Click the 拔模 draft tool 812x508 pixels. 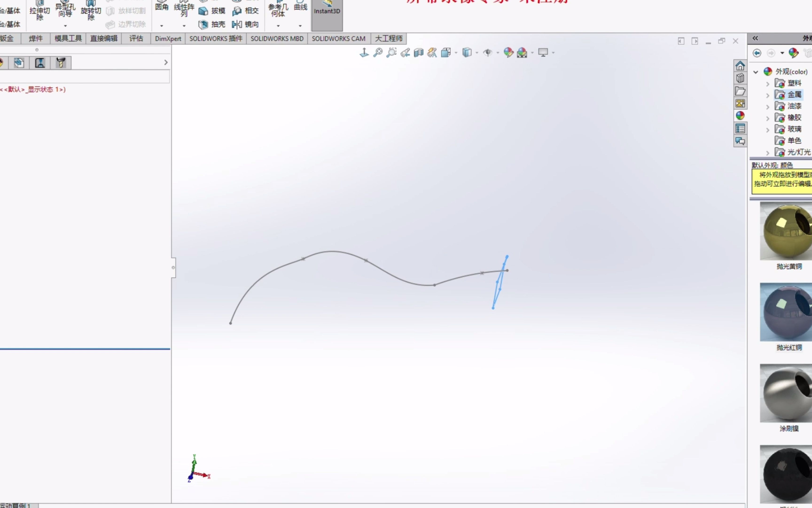[x=212, y=11]
